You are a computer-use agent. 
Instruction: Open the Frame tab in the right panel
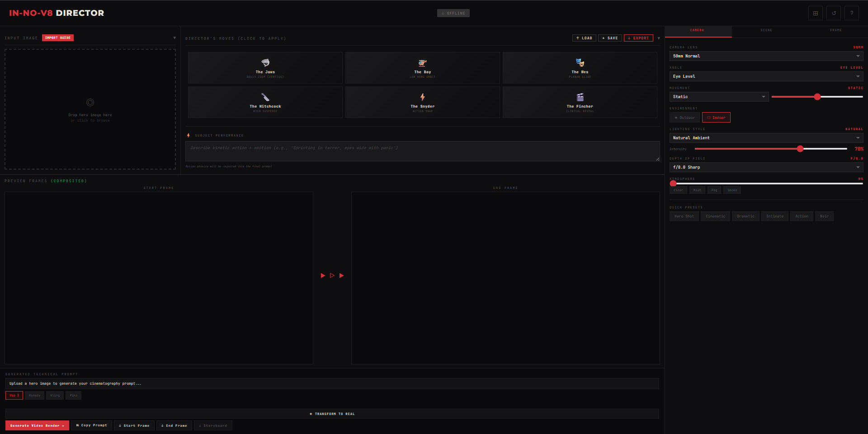pyautogui.click(x=836, y=30)
